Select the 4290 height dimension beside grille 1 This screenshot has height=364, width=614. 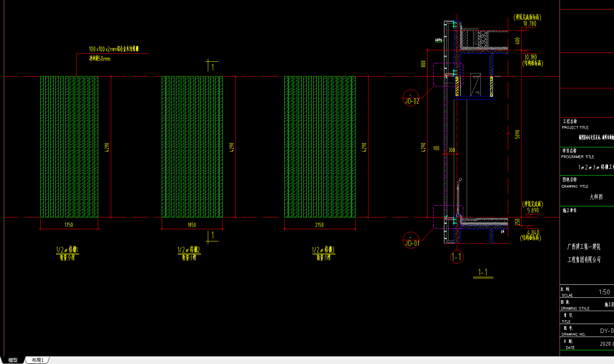107,147
